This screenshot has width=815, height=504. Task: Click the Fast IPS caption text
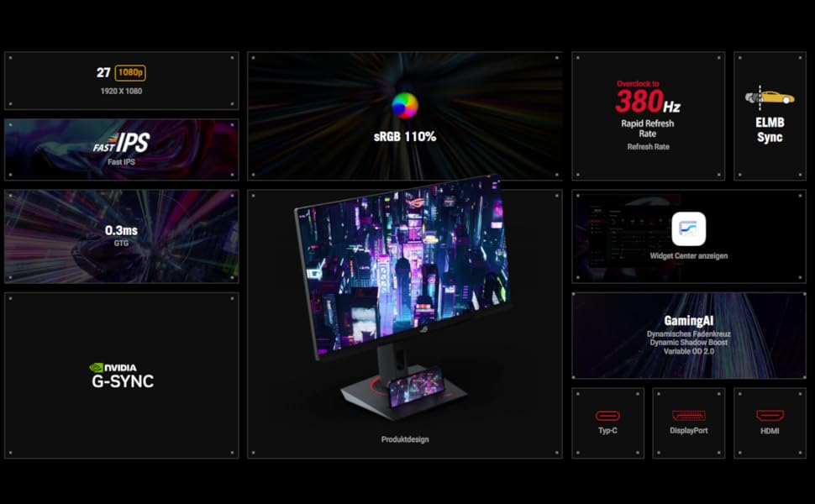[x=121, y=162]
